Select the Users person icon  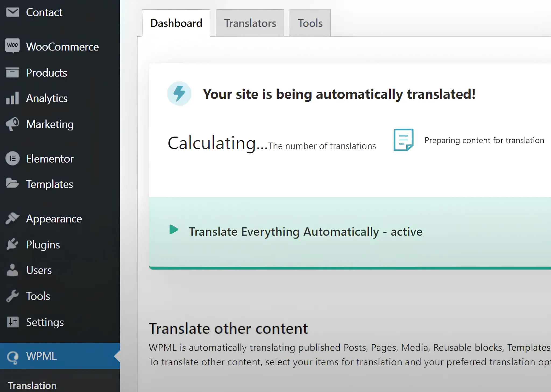tap(12, 270)
